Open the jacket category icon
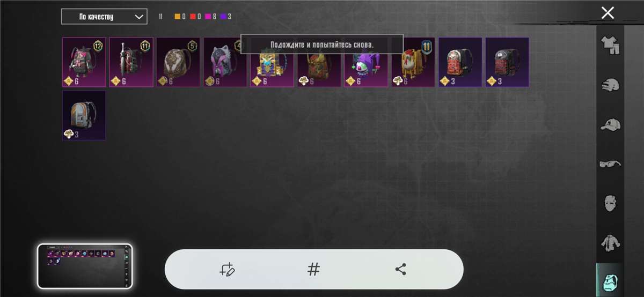 610,242
